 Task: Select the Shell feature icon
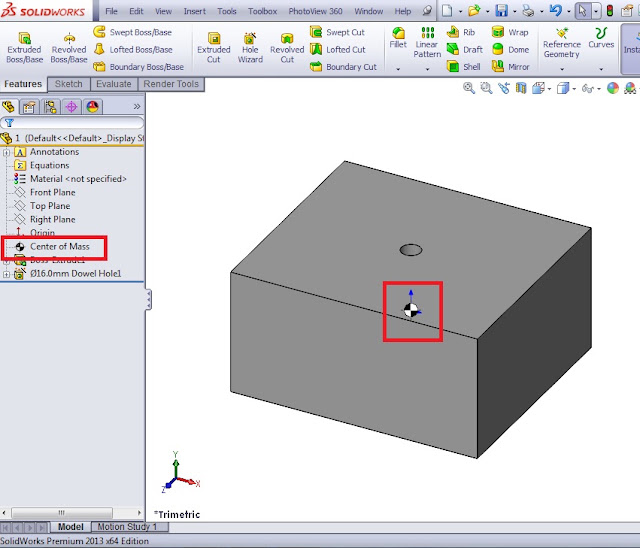click(453, 66)
